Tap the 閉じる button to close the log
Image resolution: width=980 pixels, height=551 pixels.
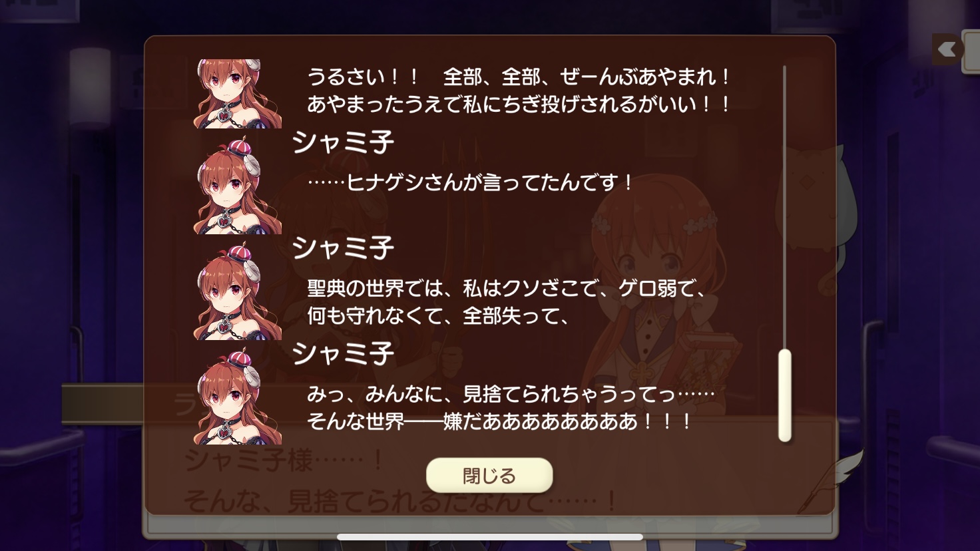tap(489, 475)
